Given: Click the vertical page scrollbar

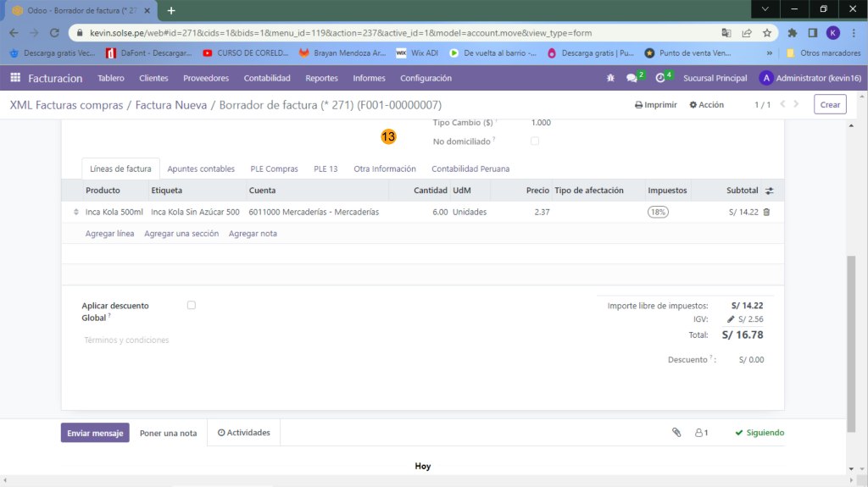Looking at the screenshot, I should pos(852,339).
